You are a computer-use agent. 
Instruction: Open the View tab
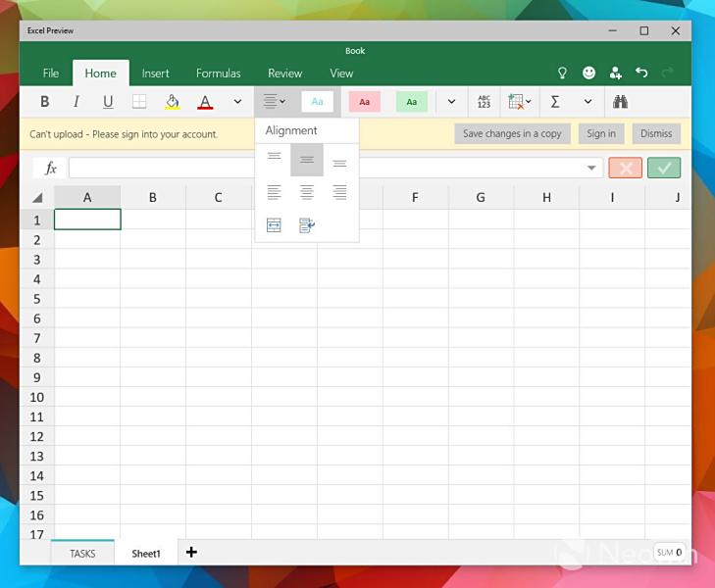pos(341,73)
